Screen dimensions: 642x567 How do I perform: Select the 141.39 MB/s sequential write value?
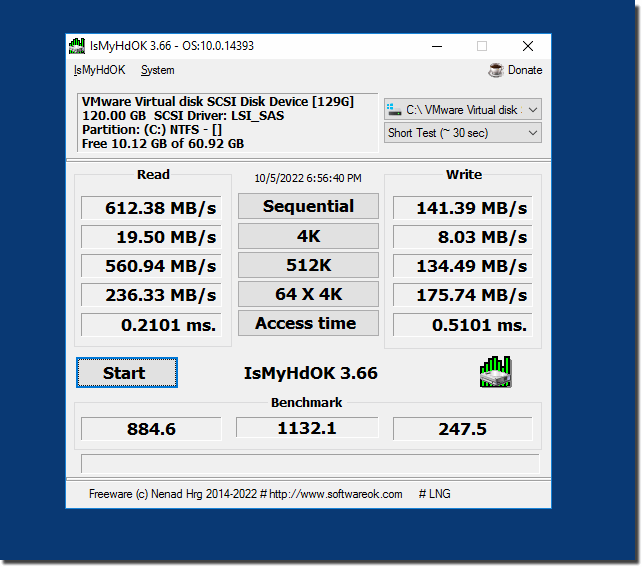(x=463, y=208)
